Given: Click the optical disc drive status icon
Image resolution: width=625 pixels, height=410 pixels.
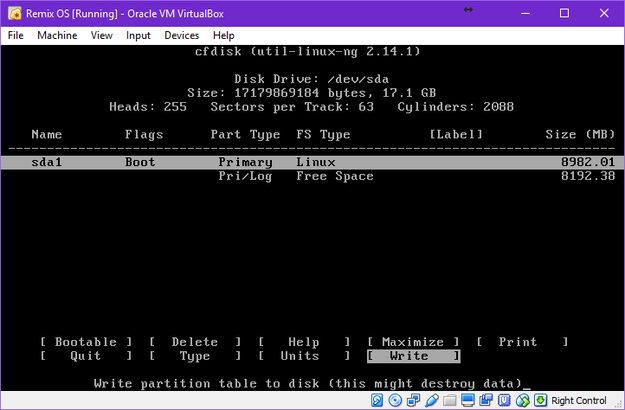Looking at the screenshot, I should 395,400.
